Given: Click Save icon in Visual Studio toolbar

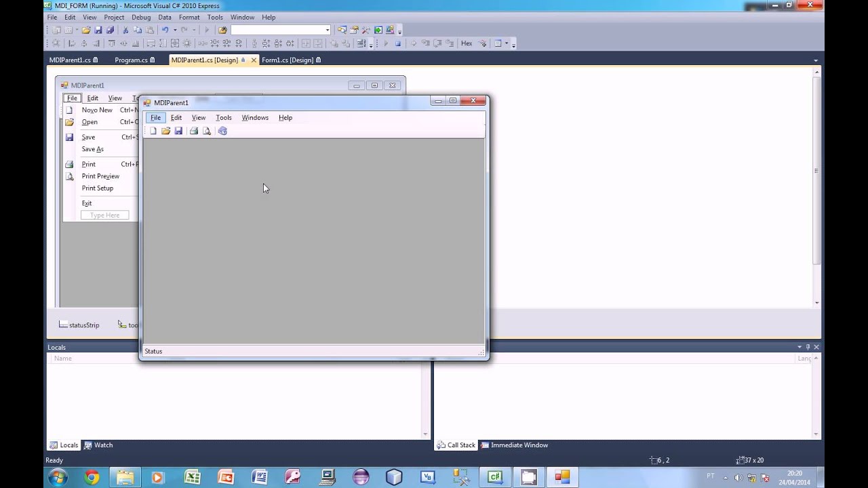Looking at the screenshot, I should tap(98, 30).
